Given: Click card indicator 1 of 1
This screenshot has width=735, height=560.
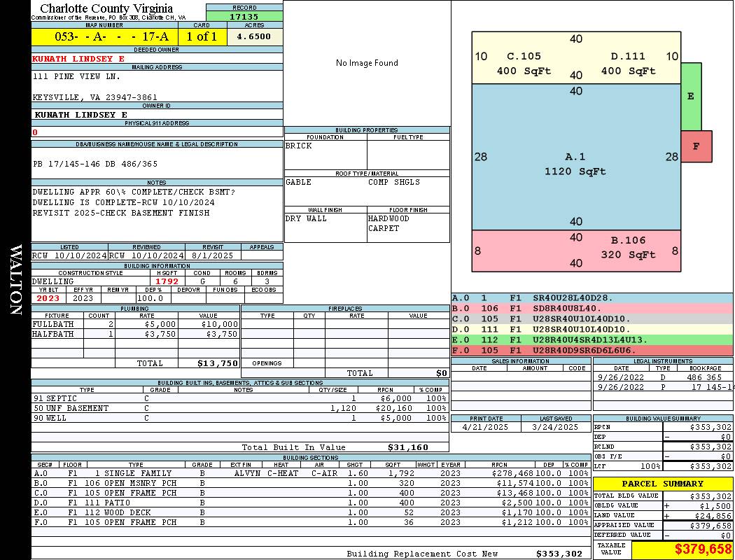Looking at the screenshot, I should pyautogui.click(x=202, y=36).
